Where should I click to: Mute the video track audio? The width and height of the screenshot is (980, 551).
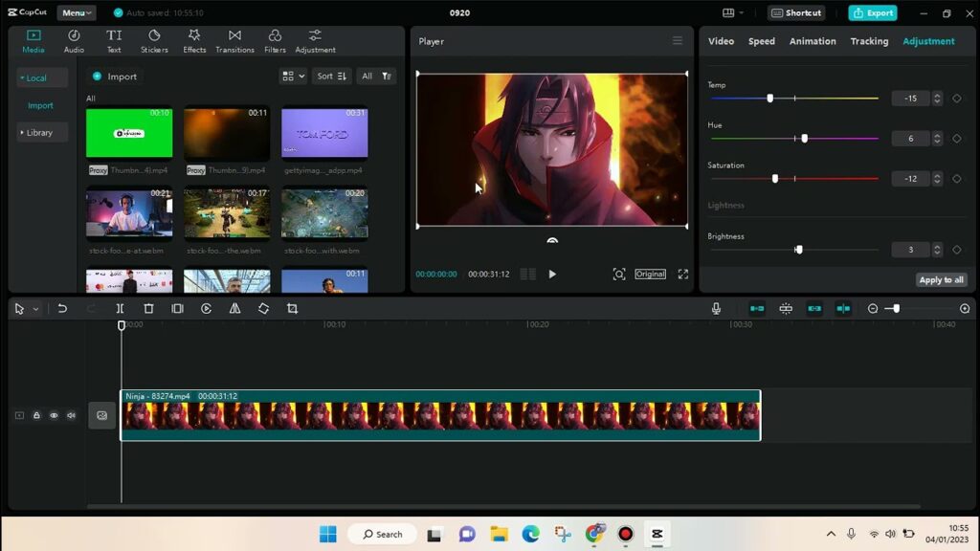point(71,415)
